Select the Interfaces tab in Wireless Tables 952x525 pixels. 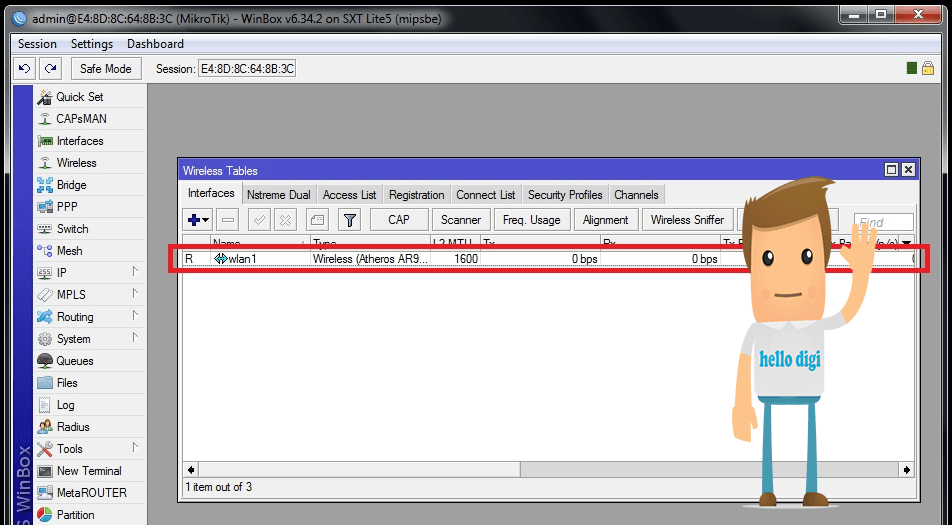click(211, 193)
